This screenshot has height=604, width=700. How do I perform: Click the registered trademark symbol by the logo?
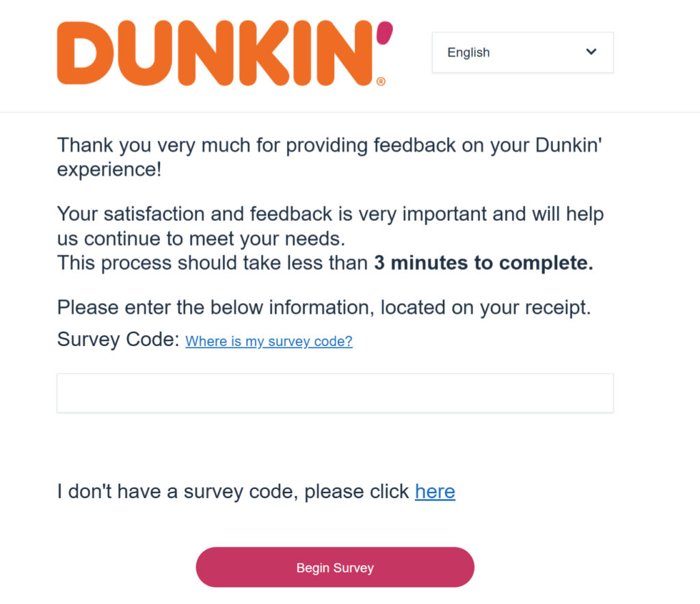pyautogui.click(x=381, y=81)
